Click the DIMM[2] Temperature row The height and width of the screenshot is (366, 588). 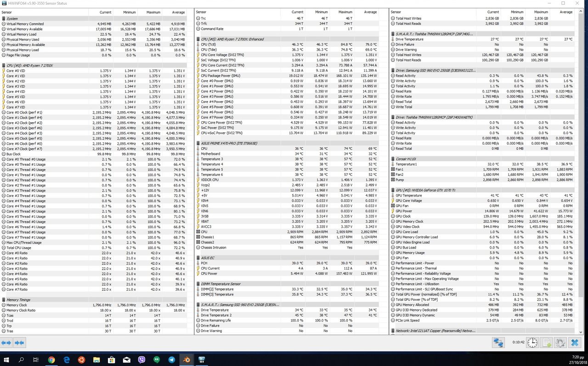point(287,289)
